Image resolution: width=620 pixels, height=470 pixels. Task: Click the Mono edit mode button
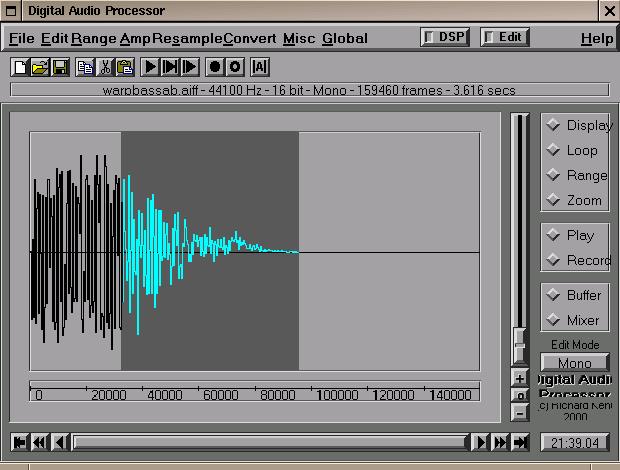[x=575, y=363]
